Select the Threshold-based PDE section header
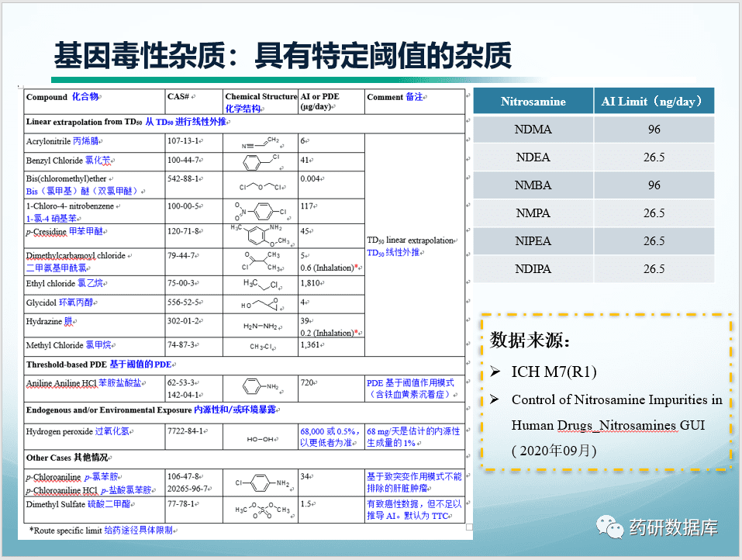Screen dimensions: 742x560 pyautogui.click(x=244, y=365)
